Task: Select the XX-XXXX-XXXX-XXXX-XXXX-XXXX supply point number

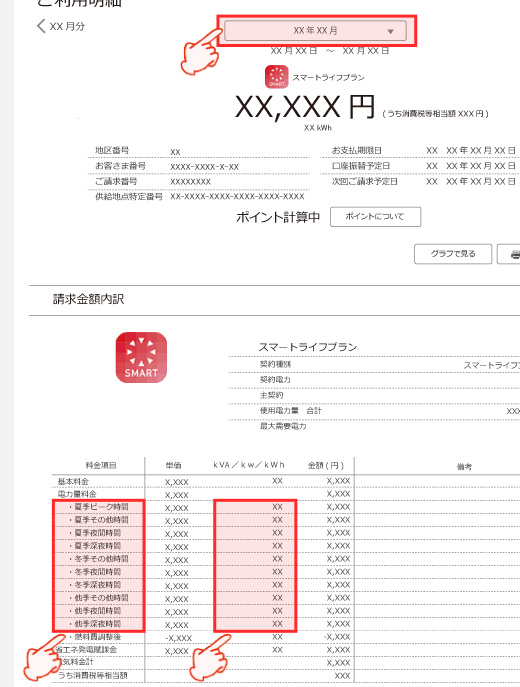Action: 237,197
